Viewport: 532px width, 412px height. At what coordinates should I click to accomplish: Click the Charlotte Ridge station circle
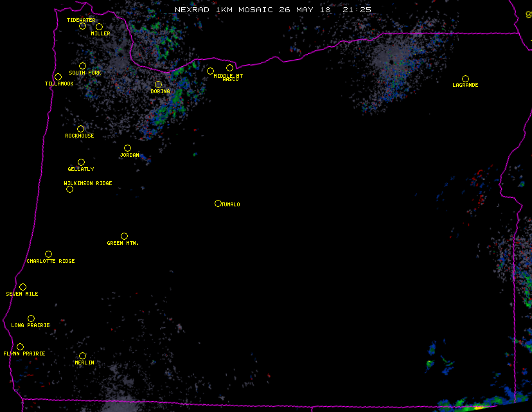click(48, 254)
